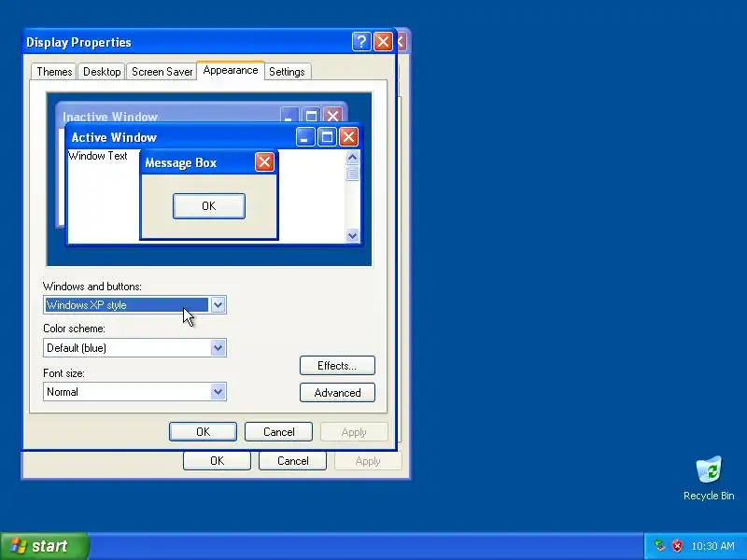Open the Recycle Bin desktop icon
The width and height of the screenshot is (747, 560).
click(x=709, y=478)
